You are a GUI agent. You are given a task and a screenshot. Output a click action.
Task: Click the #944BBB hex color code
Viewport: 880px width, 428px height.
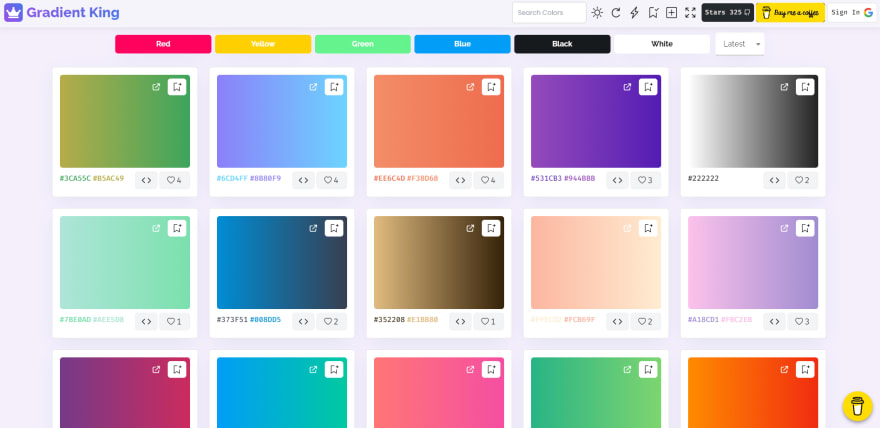click(x=580, y=178)
